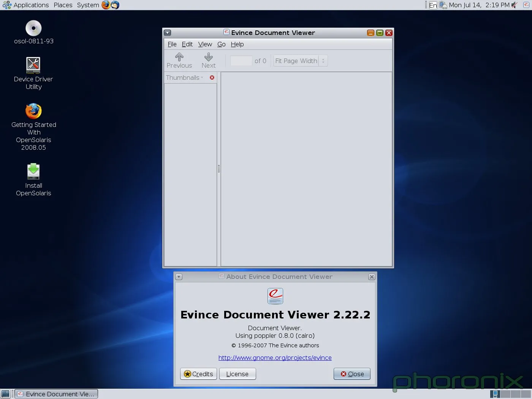Minimize the Evince Document Viewer window

point(370,33)
